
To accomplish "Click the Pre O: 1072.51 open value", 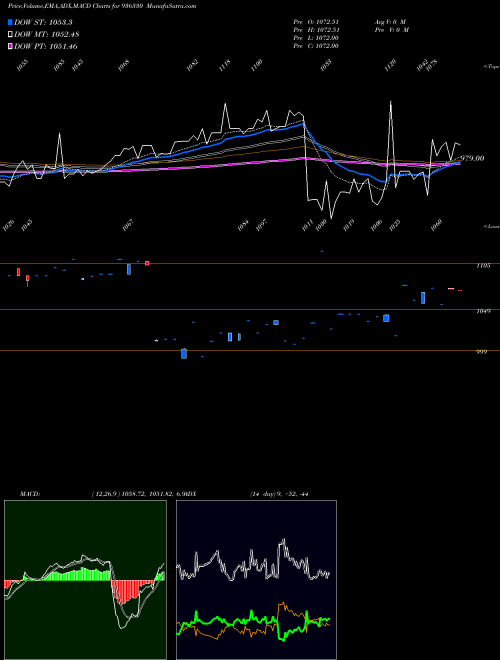I will (x=316, y=21).
